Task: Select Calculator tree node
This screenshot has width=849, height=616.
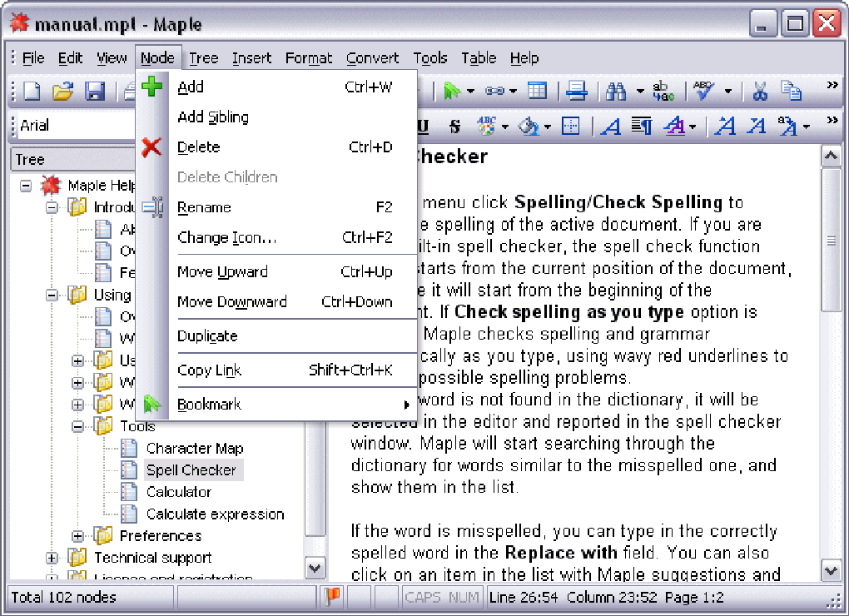Action: pyautogui.click(x=179, y=492)
